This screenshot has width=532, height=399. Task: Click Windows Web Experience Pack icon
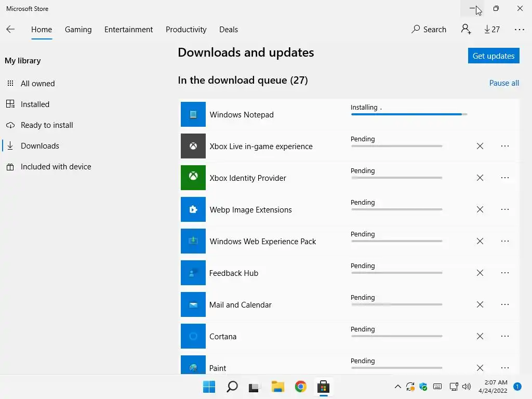pos(193,241)
